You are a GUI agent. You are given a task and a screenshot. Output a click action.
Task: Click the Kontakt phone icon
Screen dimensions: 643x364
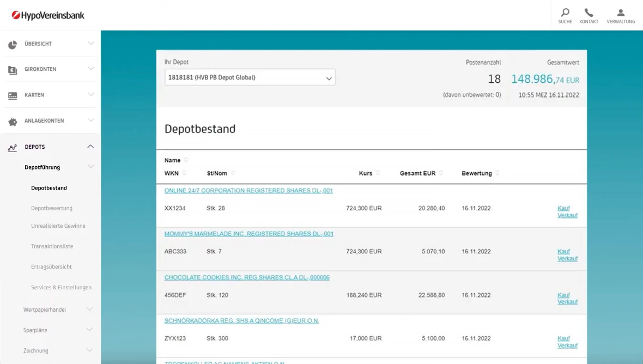589,13
